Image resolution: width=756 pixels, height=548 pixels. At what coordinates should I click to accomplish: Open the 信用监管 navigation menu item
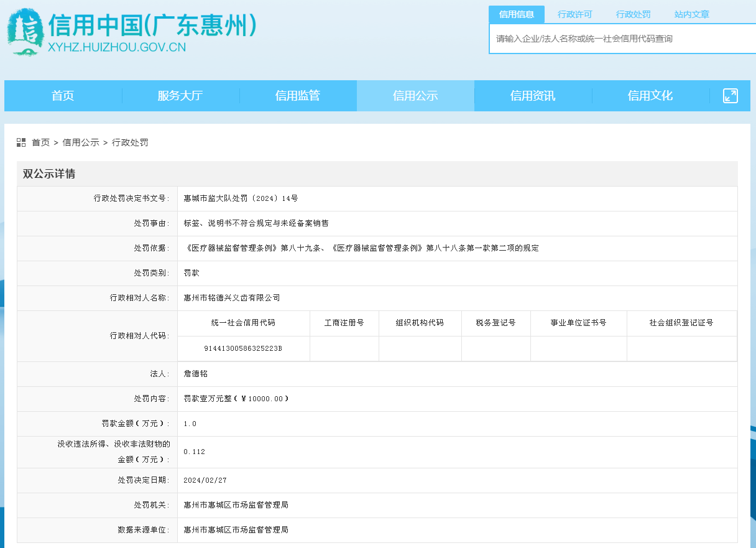pyautogui.click(x=298, y=96)
